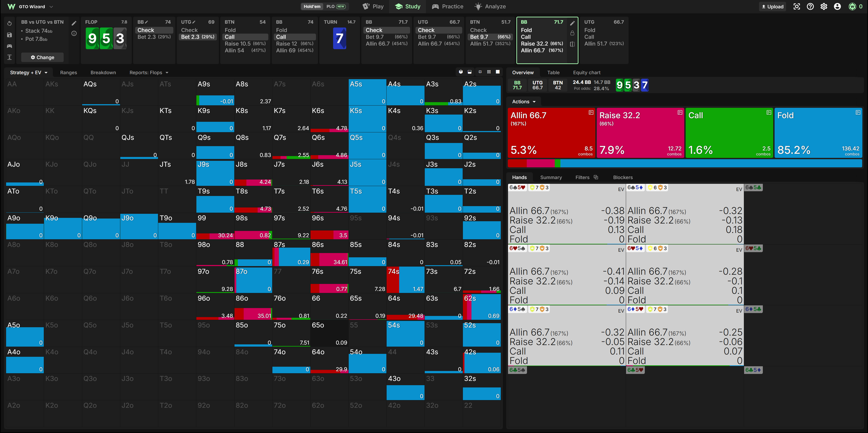The image size is (868, 433).
Task: Toggle the Allin 66.7 action card selector icon
Action: (591, 113)
